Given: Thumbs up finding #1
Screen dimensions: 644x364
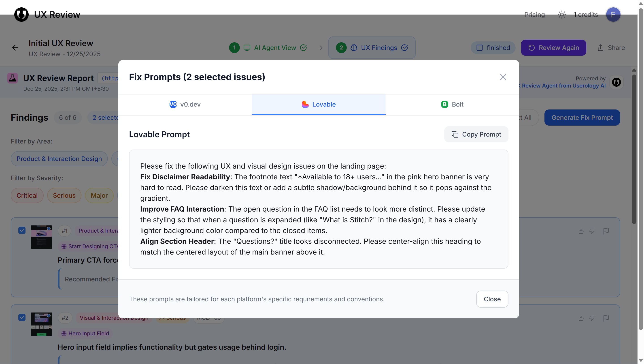Looking at the screenshot, I should (x=581, y=231).
